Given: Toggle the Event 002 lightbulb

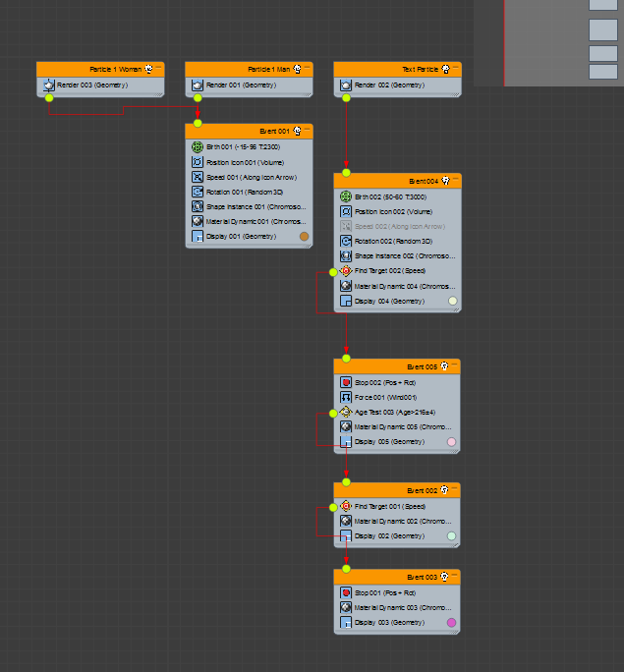Looking at the screenshot, I should [x=444, y=490].
